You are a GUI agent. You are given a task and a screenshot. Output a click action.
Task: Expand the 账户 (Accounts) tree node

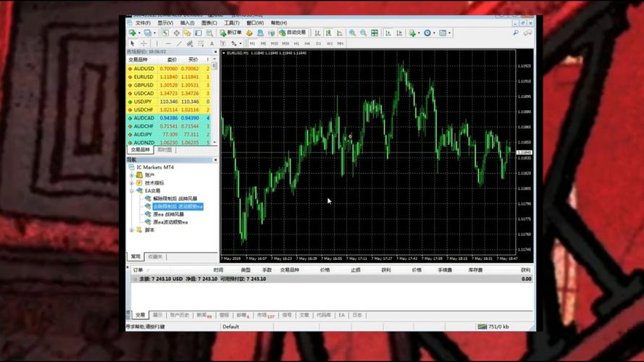coord(132,175)
